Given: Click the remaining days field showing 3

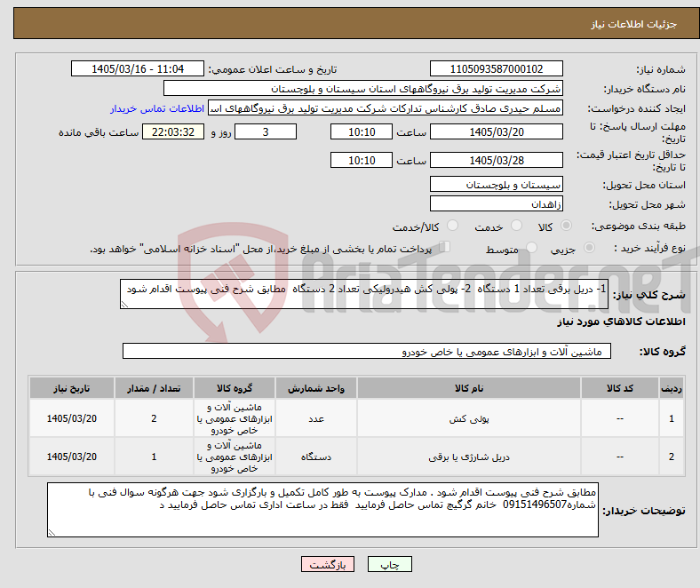Looking at the screenshot, I should 266,131.
